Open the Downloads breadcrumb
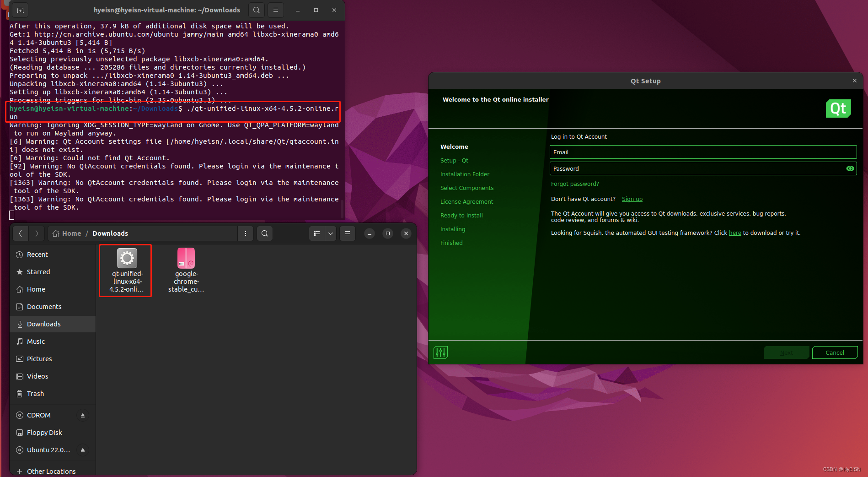Image resolution: width=868 pixels, height=477 pixels. pos(110,233)
